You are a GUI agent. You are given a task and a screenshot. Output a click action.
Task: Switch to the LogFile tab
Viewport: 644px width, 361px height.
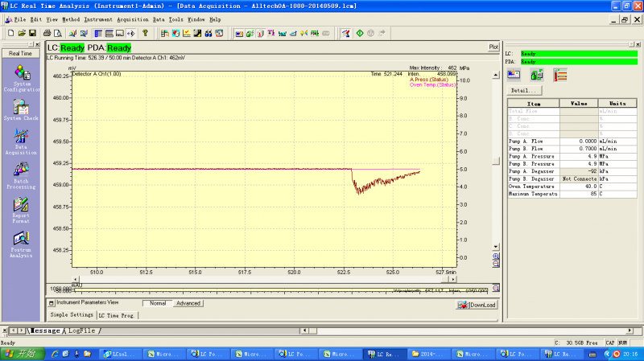tap(82, 330)
